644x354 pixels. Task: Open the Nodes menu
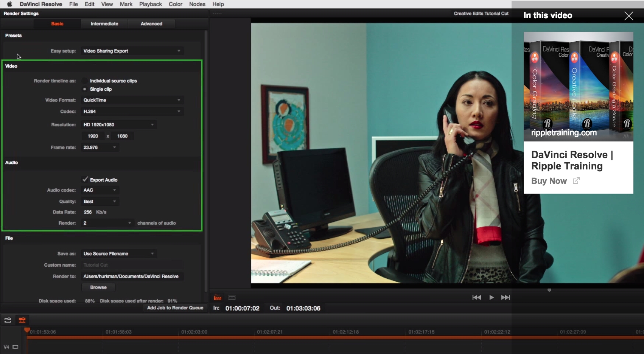tap(197, 4)
